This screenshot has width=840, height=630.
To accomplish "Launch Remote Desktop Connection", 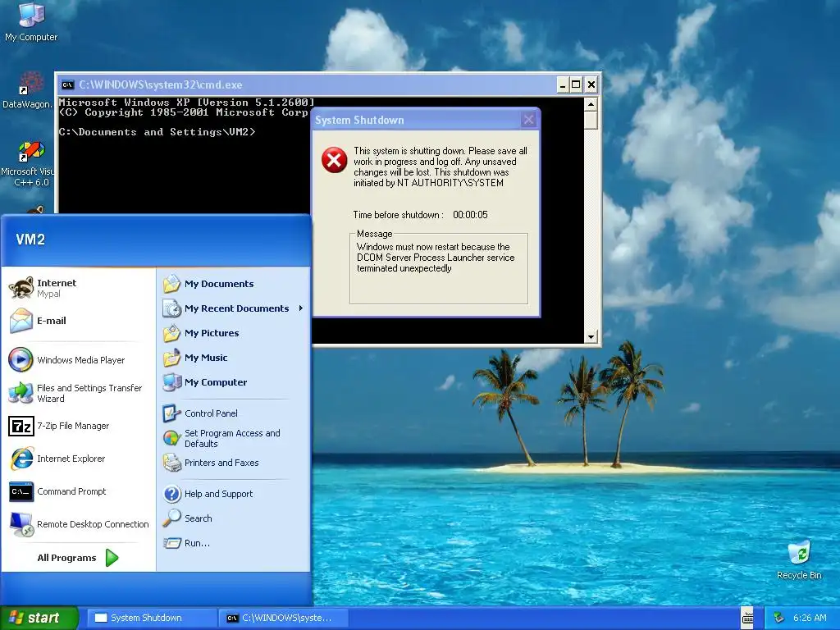I will click(78, 524).
